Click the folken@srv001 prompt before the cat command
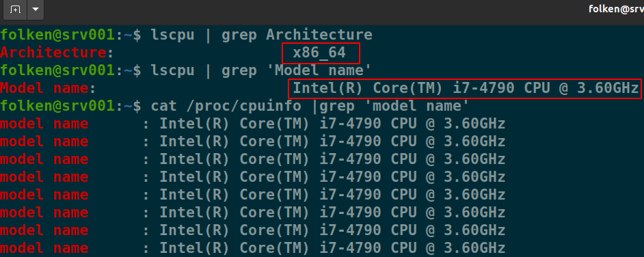Image resolution: width=644 pixels, height=257 pixels. click(57, 107)
